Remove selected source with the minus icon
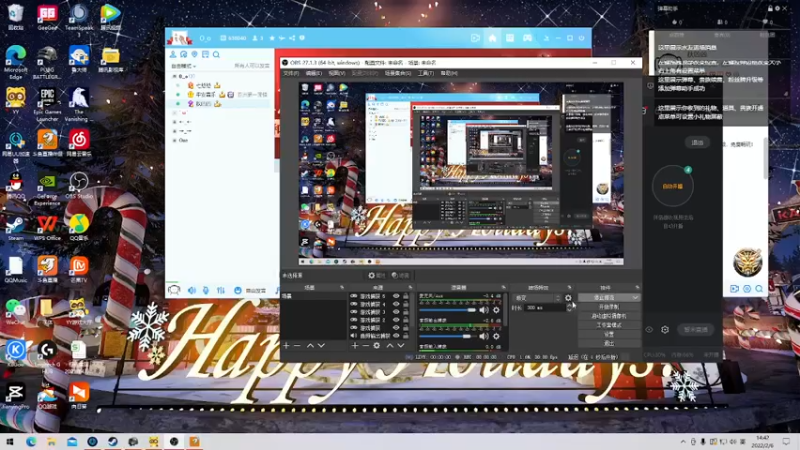800x450 pixels. [x=365, y=346]
